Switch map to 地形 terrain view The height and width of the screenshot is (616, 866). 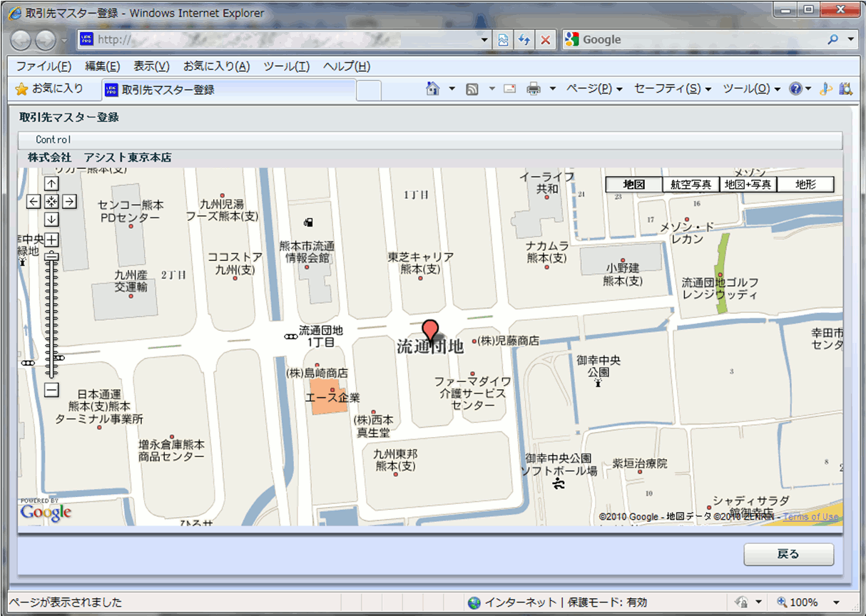pos(805,184)
